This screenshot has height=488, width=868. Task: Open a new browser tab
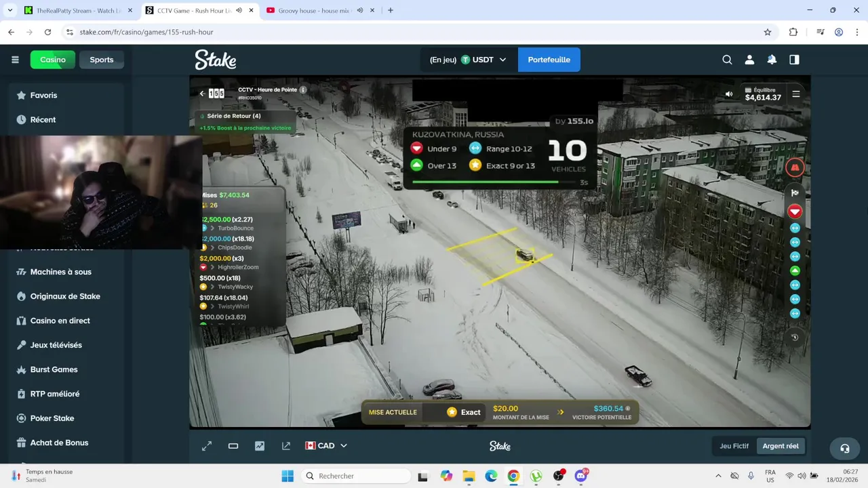point(390,10)
